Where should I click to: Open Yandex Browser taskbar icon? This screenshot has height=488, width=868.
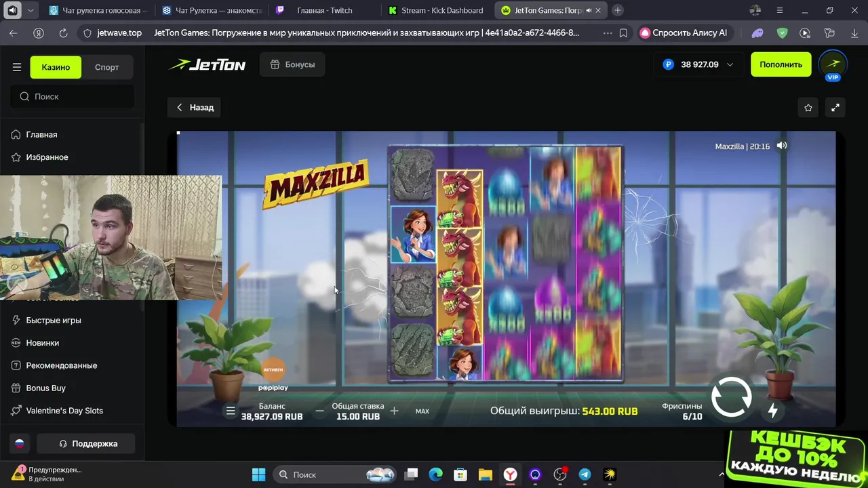tap(510, 474)
